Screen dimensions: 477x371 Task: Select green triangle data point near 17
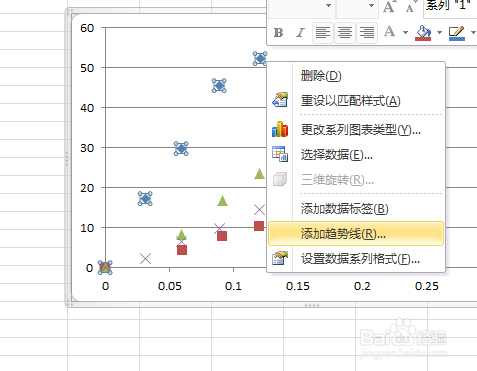pyautogui.click(x=222, y=201)
